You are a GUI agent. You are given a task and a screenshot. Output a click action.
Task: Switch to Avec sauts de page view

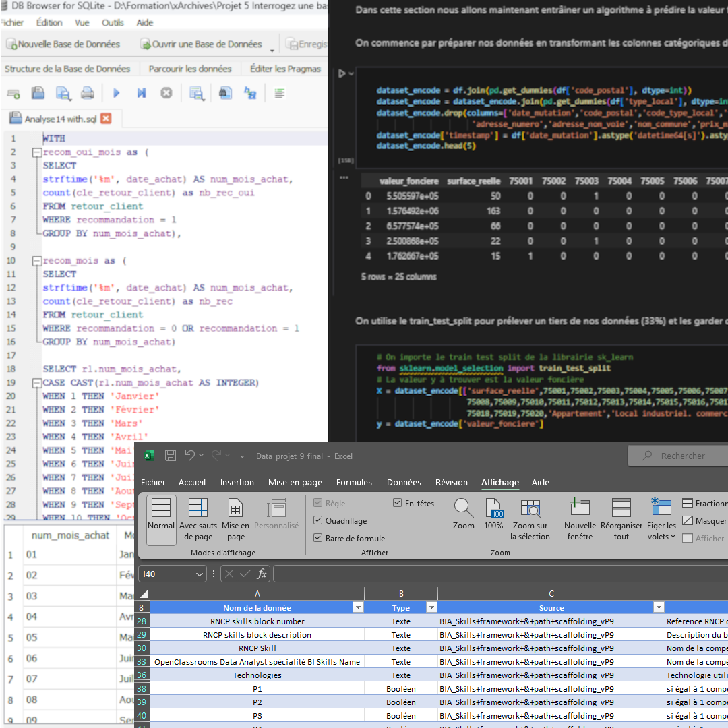click(x=198, y=518)
